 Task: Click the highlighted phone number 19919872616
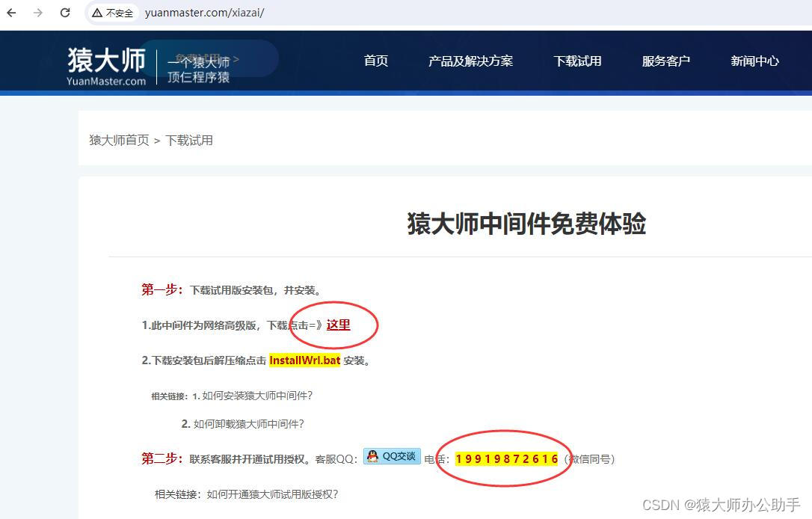pos(506,459)
